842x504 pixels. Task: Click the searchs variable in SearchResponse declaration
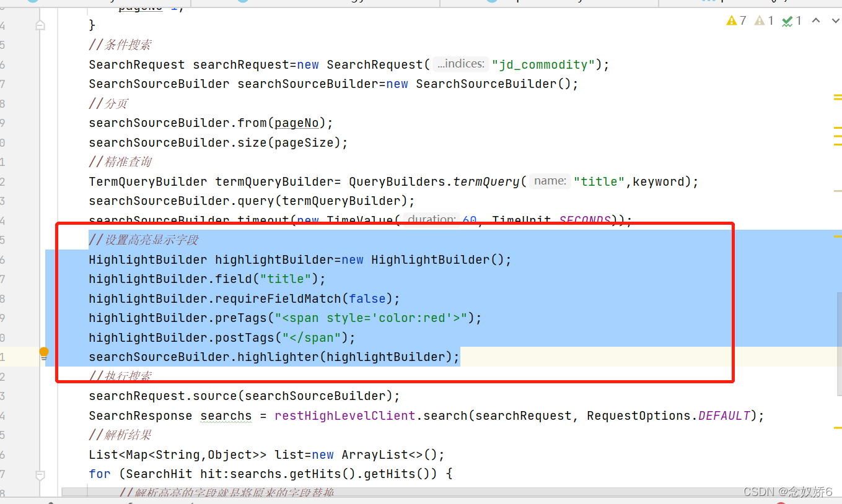click(226, 415)
